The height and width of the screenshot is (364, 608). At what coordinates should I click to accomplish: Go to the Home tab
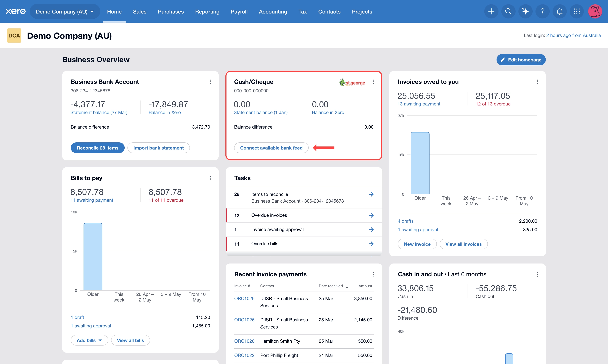(x=114, y=12)
